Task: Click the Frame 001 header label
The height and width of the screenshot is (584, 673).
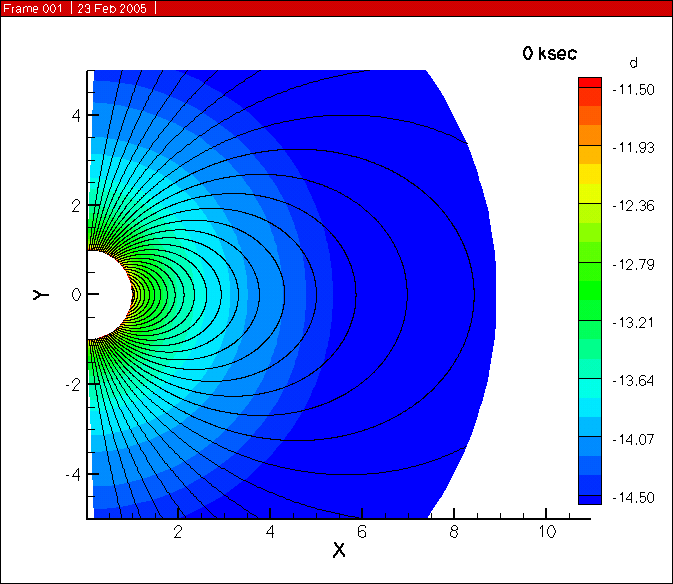Action: click(33, 8)
